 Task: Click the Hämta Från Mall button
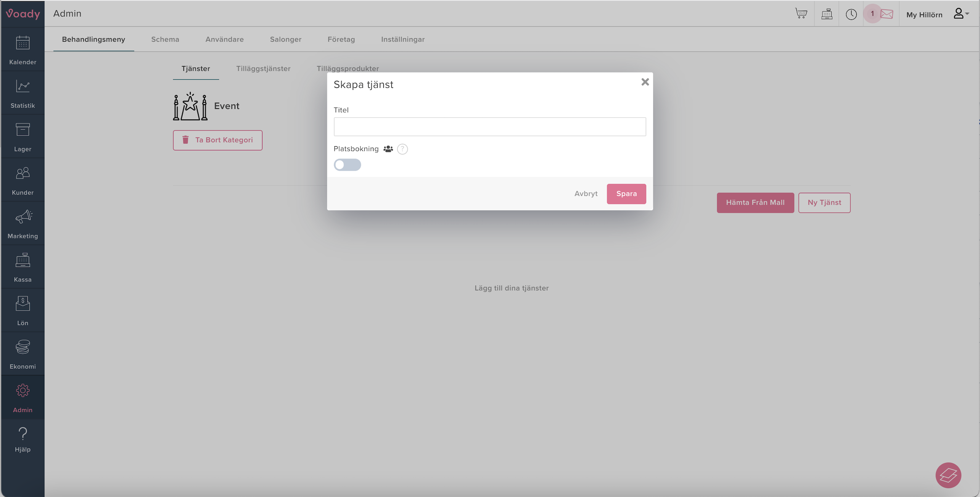pos(755,202)
